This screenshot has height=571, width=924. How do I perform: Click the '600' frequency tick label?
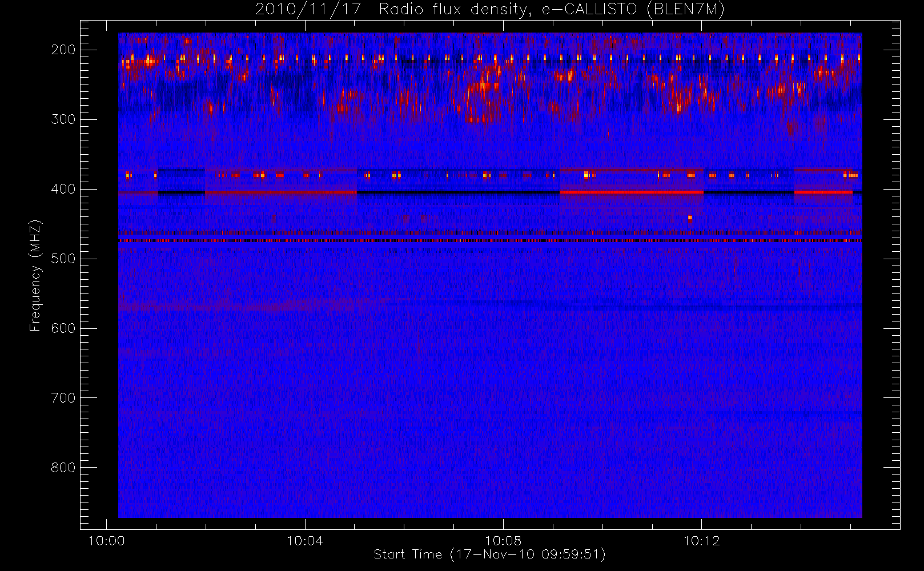pos(63,328)
